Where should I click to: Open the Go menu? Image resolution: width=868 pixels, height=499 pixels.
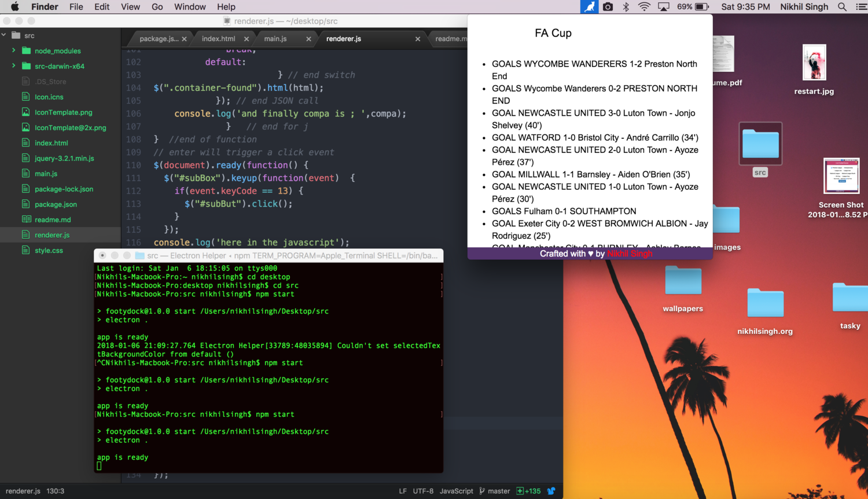pos(157,7)
